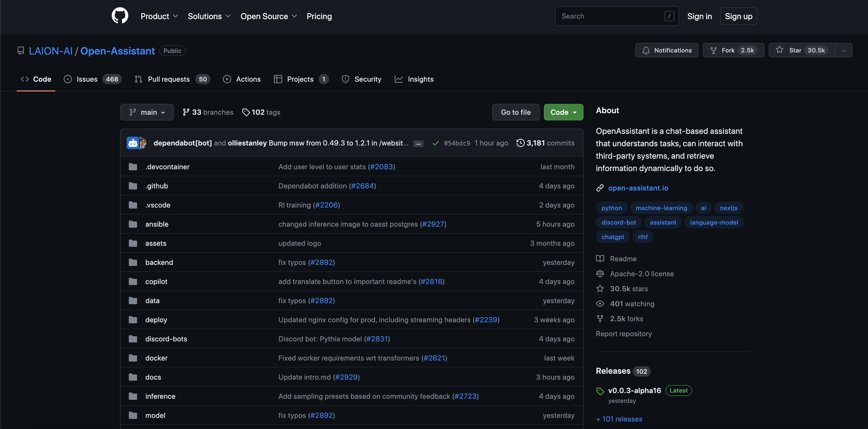Screen dimensions: 868x429
Task: Click the star icon beside 30.5k stars
Action: [600, 289]
